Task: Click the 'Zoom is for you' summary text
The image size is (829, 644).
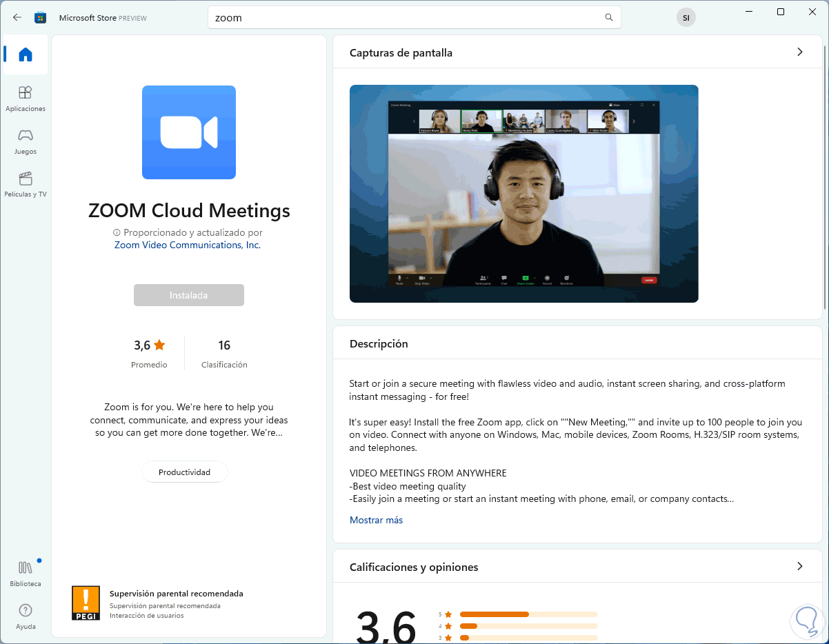Action: click(189, 420)
